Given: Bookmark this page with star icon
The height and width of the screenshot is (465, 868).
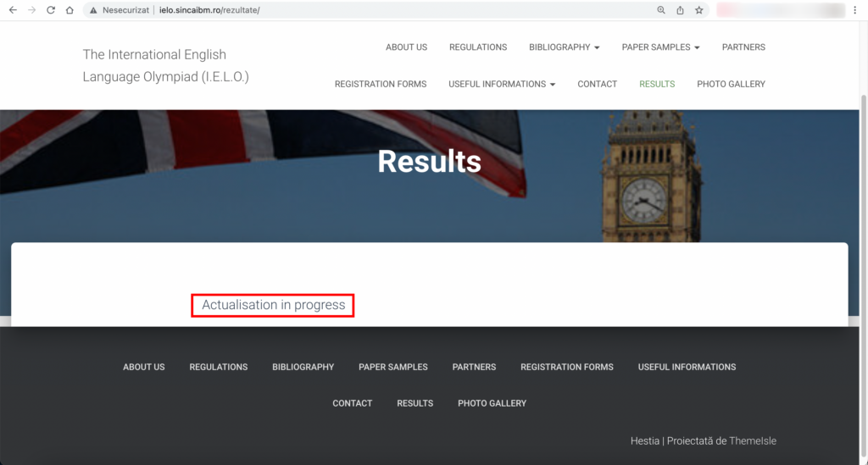Looking at the screenshot, I should pos(699,10).
